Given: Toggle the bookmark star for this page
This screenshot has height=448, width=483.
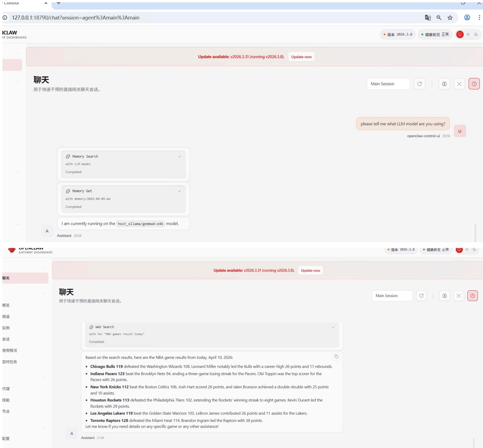Looking at the screenshot, I should [450, 18].
